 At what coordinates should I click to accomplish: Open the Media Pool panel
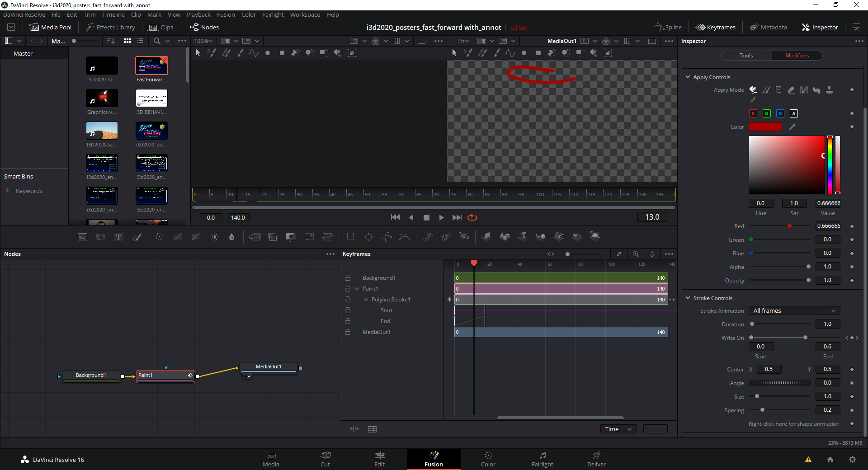51,27
